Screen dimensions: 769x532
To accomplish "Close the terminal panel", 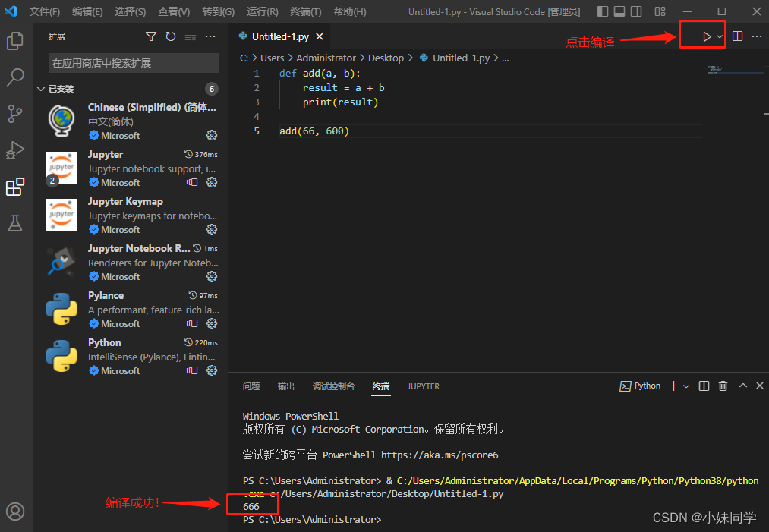I will pos(760,386).
